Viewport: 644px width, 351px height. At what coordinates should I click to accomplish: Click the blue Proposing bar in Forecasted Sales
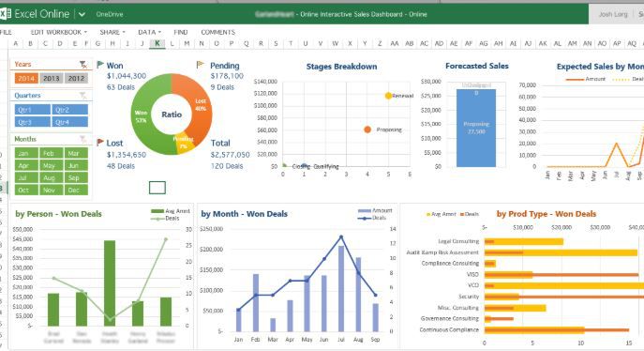click(476, 128)
